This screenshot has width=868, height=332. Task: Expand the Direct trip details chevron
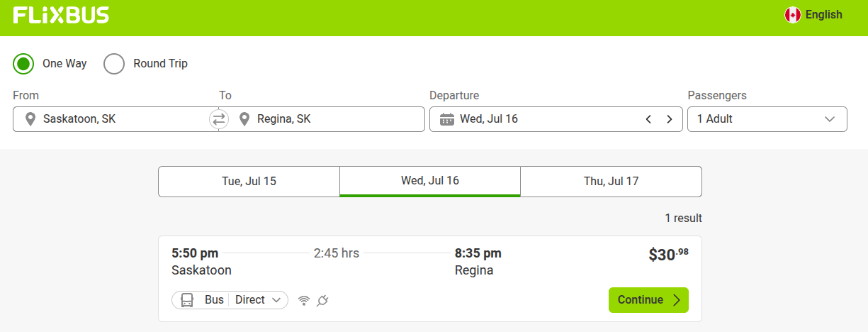[276, 300]
